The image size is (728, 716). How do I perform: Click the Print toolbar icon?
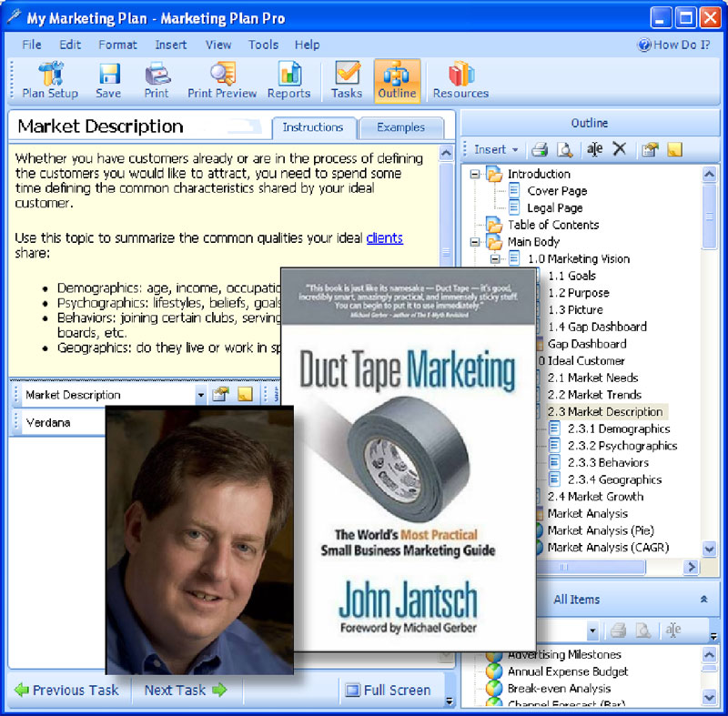[157, 80]
